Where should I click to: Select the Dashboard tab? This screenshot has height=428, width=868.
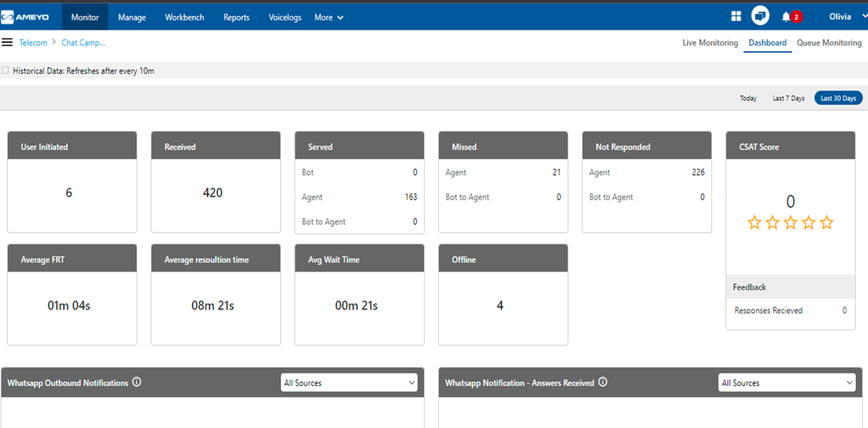pyautogui.click(x=767, y=43)
